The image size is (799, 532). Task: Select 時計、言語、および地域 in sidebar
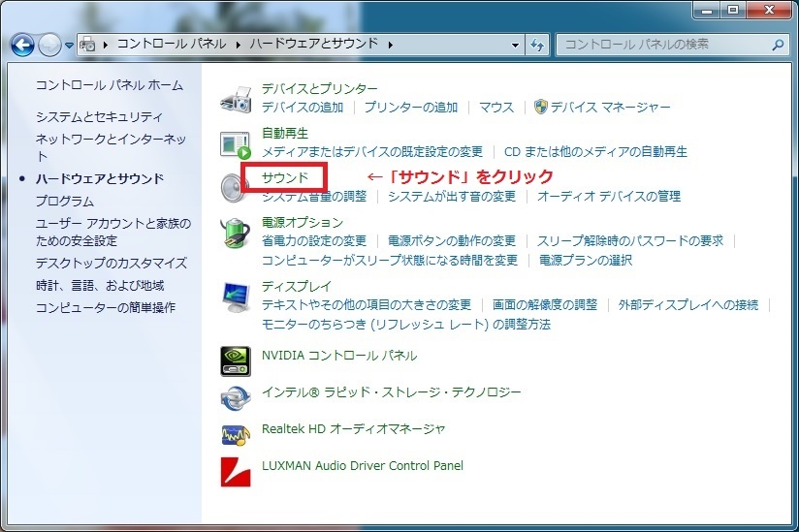(100, 286)
